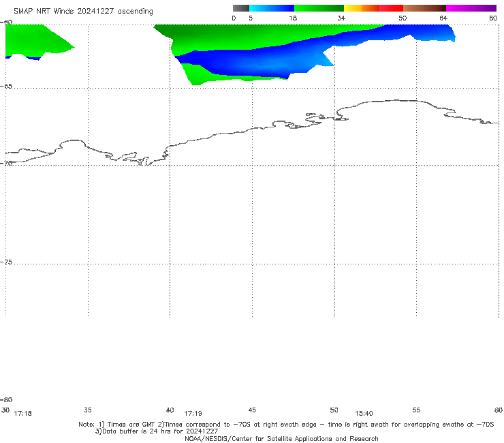Click the title 'SMAP NRT Winds 20241227 ascending'
This screenshot has height=443, width=504.
pos(83,12)
